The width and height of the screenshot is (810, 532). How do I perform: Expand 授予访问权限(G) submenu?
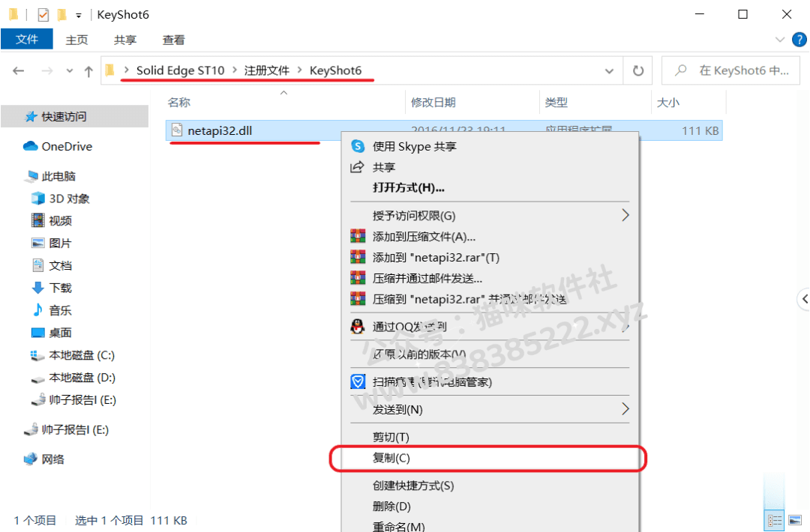[490, 216]
